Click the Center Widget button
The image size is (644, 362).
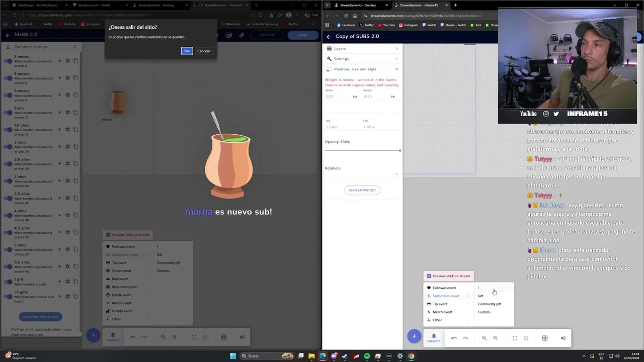point(362,190)
